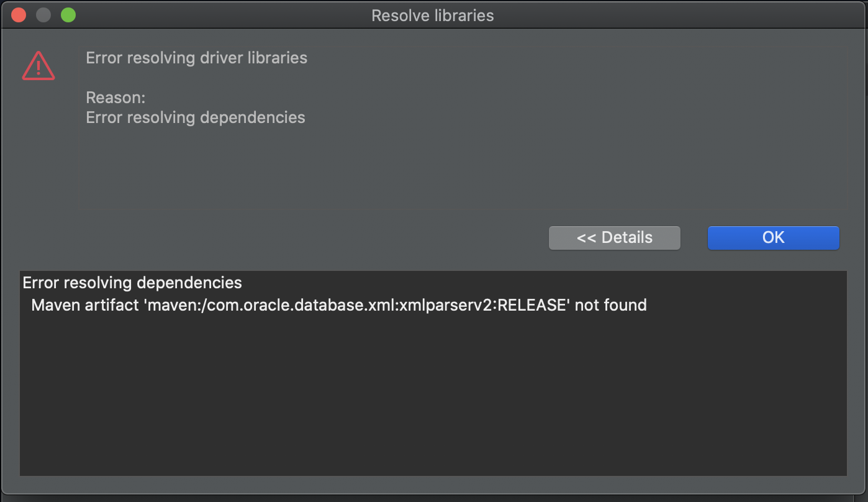Click the Error resolving dependencies line in details
The height and width of the screenshot is (502, 868).
pos(132,283)
